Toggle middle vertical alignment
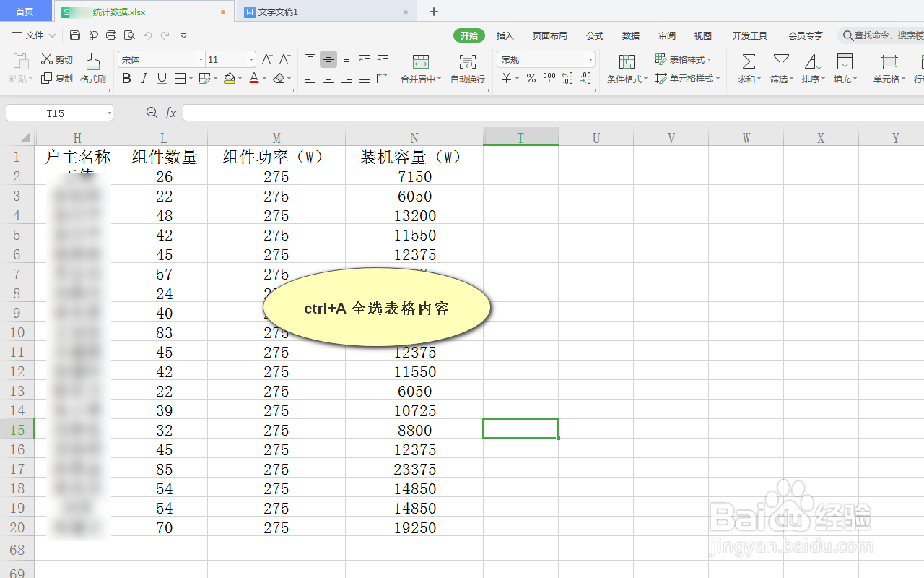This screenshot has width=924, height=578. tap(328, 59)
